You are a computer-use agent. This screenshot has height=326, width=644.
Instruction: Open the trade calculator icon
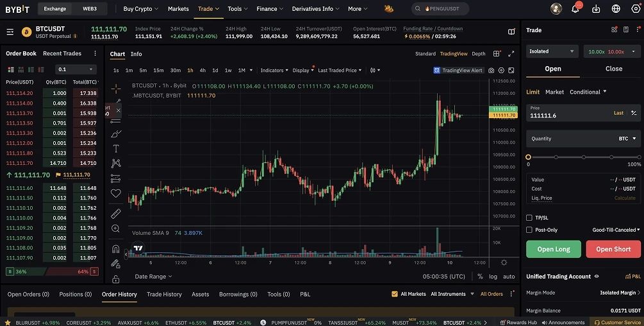point(625,30)
